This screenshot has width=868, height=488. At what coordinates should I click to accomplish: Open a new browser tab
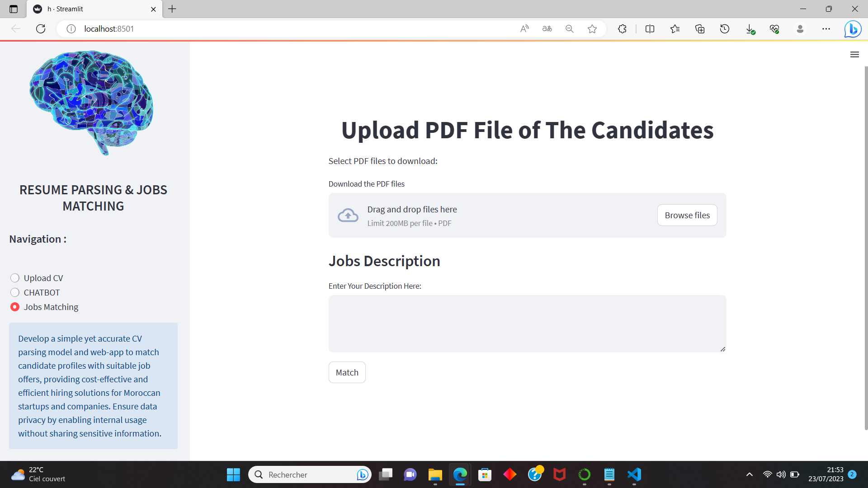pyautogui.click(x=172, y=9)
